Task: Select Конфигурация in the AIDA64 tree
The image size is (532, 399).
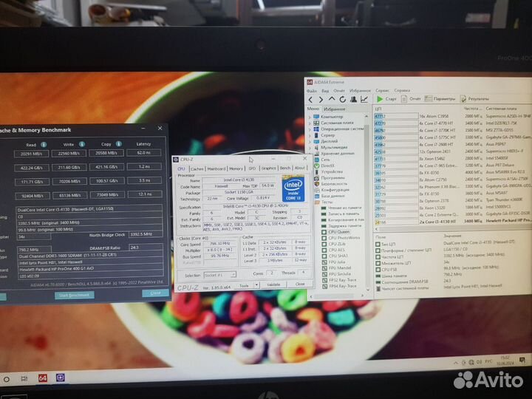Action: tap(330, 190)
